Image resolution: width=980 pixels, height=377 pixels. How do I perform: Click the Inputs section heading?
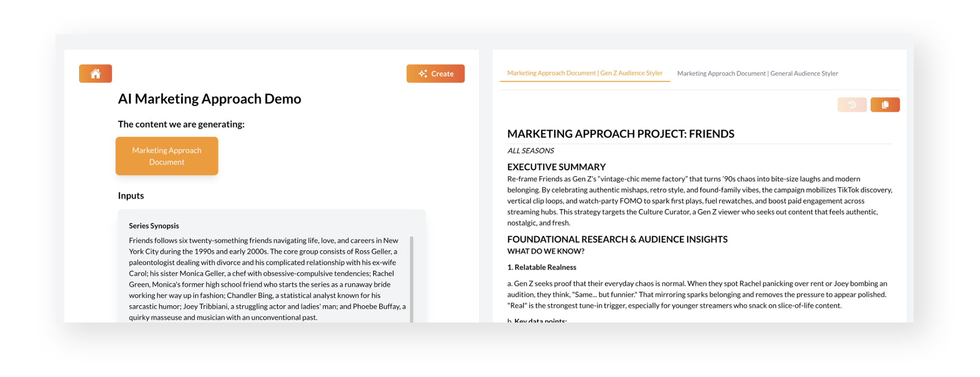coord(131,196)
